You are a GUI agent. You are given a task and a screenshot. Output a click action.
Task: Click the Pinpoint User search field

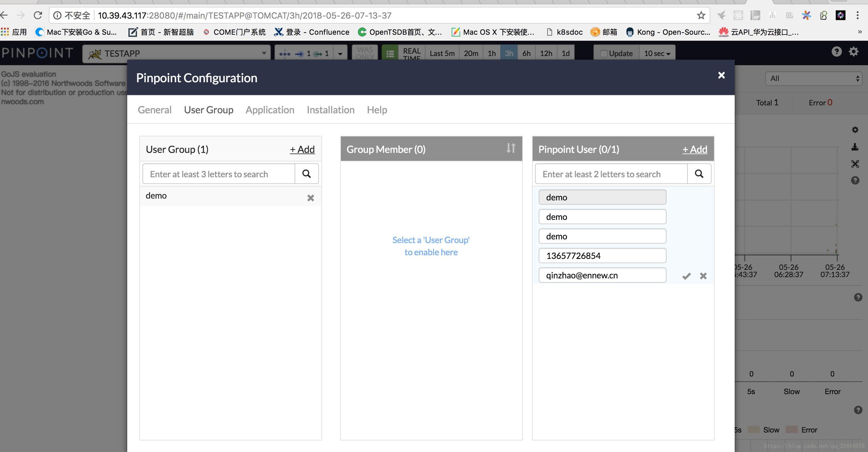611,174
